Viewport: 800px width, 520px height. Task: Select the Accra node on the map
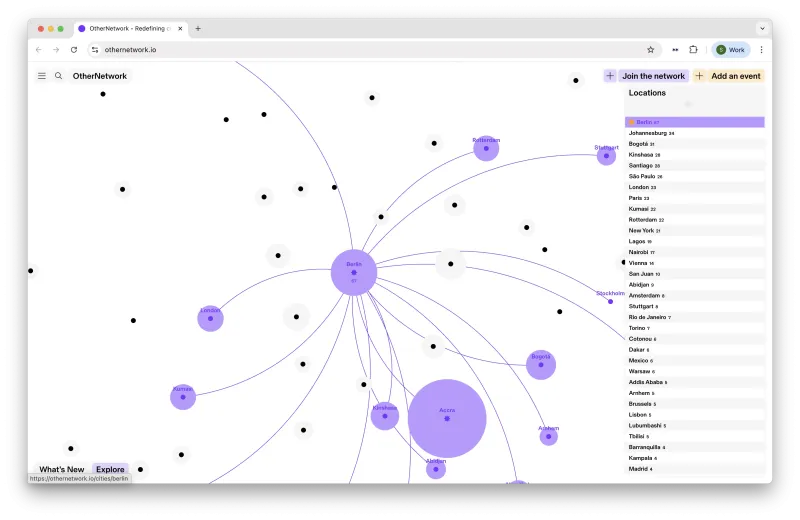(447, 418)
